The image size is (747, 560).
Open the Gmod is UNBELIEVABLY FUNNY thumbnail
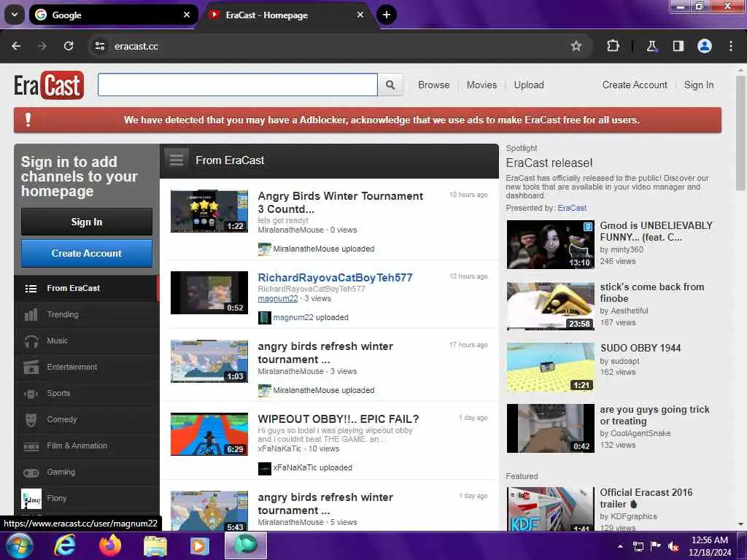click(550, 245)
